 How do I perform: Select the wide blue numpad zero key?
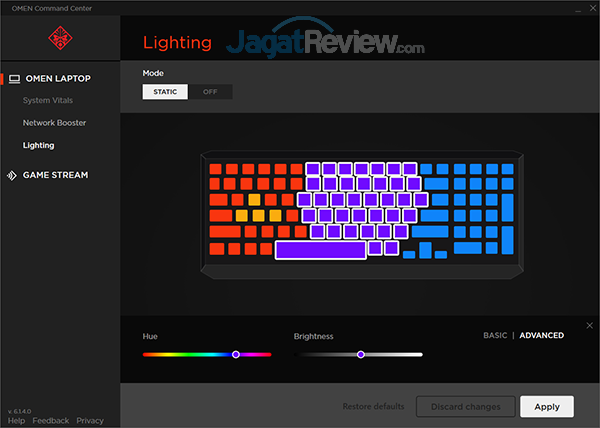468,248
